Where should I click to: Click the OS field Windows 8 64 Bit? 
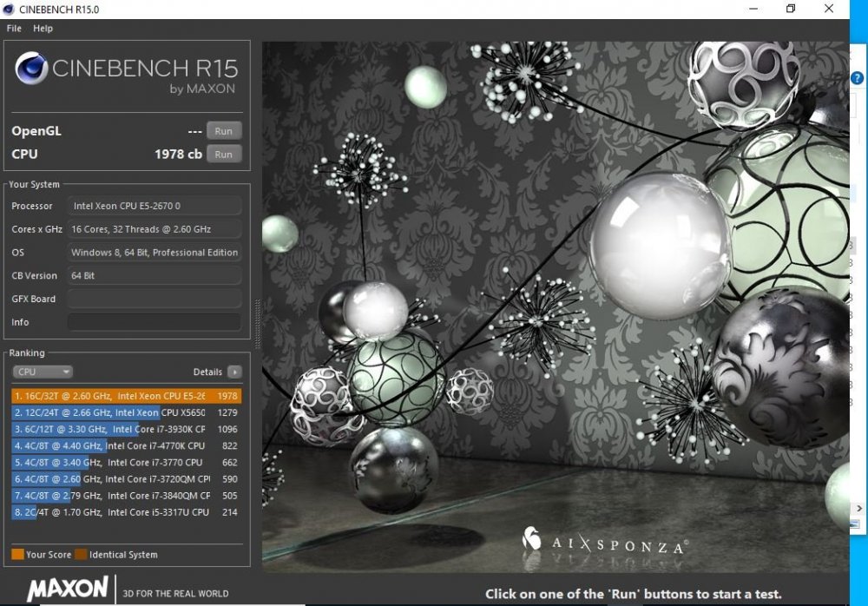point(155,253)
